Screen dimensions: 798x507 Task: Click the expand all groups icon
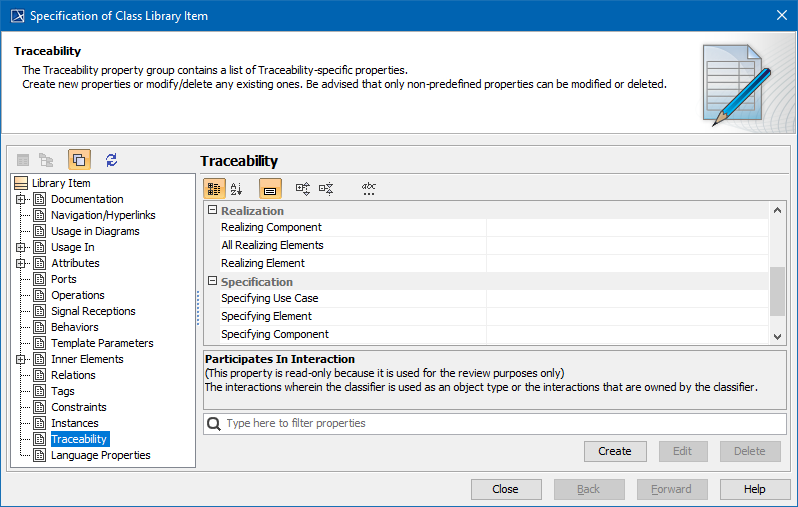click(x=303, y=188)
